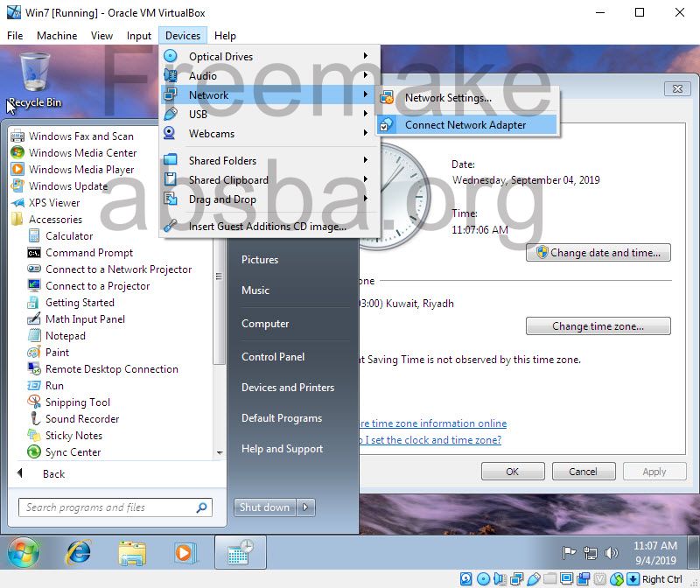Open Snipping Tool in Start menu
The image size is (700, 588).
click(x=77, y=402)
